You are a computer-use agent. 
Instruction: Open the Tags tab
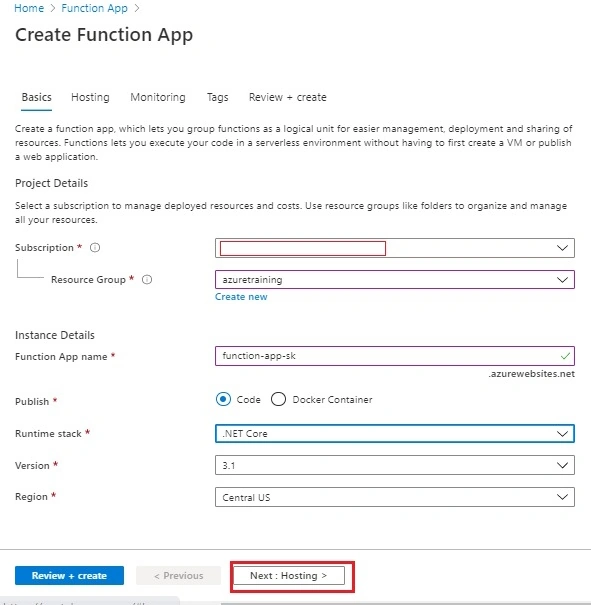[218, 97]
